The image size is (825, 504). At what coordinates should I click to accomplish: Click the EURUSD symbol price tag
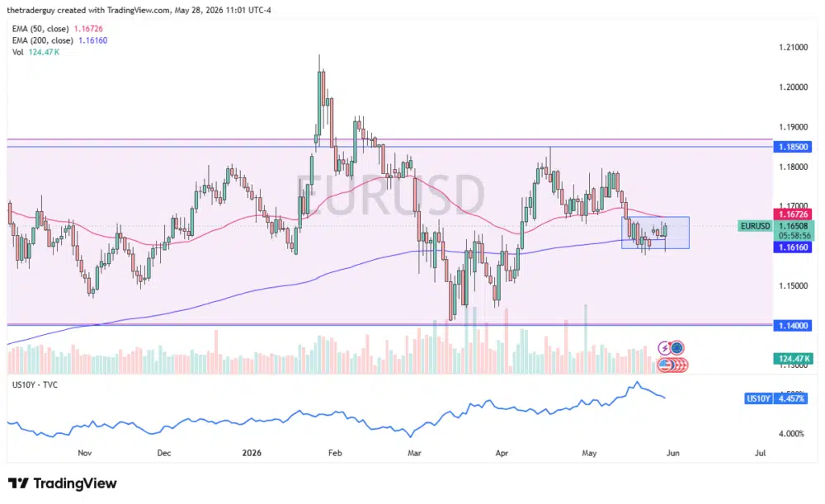click(755, 226)
